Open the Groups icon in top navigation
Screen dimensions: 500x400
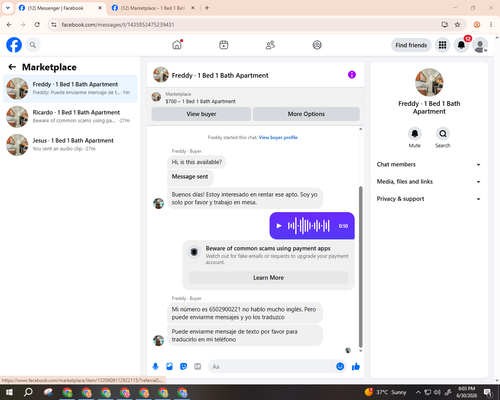point(317,45)
